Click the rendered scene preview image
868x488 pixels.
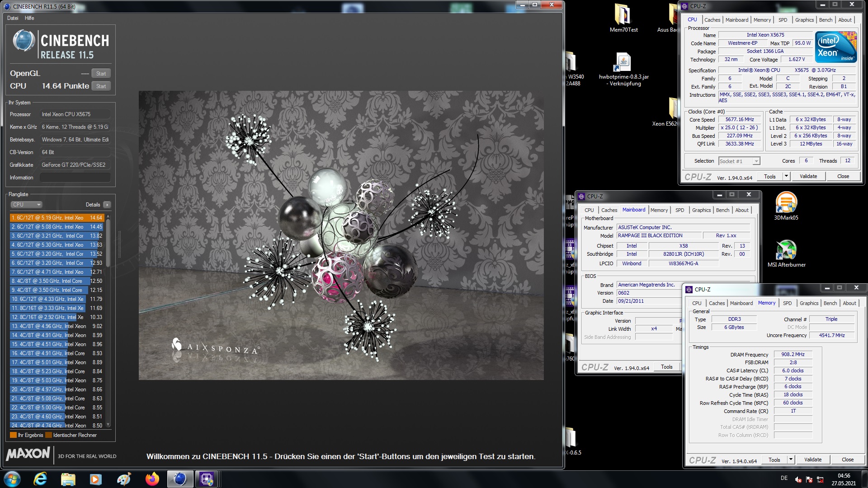coord(341,235)
